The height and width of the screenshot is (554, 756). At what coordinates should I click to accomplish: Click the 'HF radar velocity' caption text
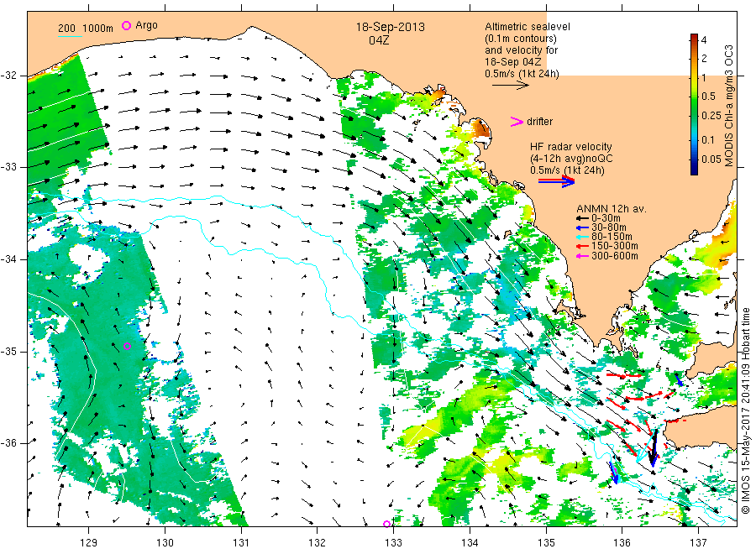571,146
